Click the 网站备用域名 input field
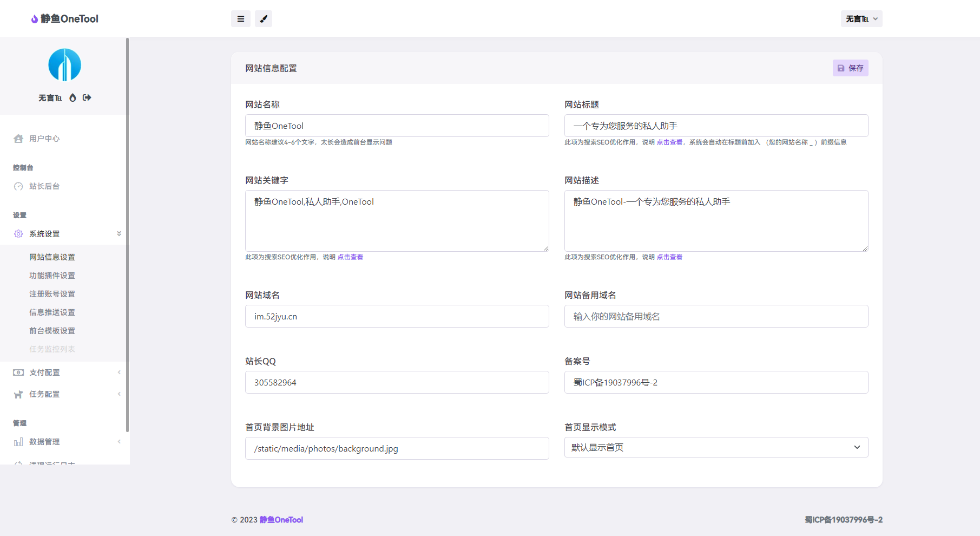Image resolution: width=980 pixels, height=536 pixels. tap(716, 316)
